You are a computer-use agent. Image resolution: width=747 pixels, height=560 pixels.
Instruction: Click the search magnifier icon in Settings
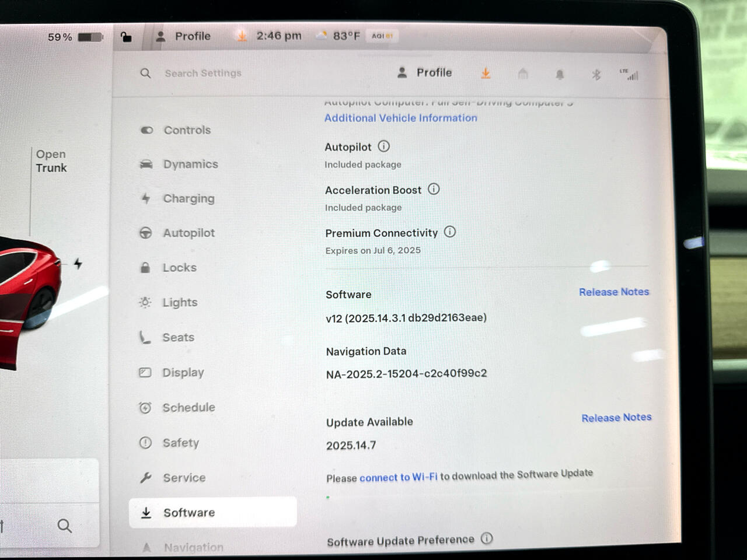coord(145,73)
